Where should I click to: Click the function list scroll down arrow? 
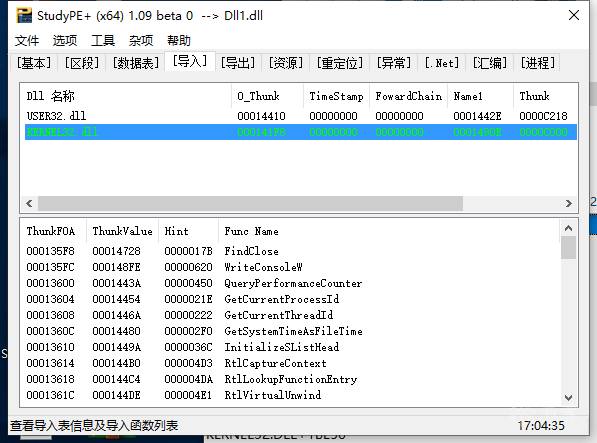pyautogui.click(x=568, y=398)
